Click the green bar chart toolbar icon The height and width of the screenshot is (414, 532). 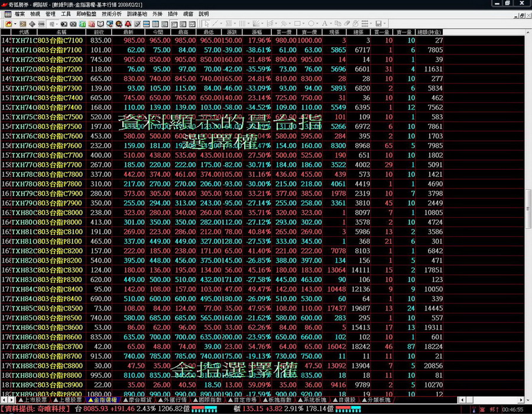pos(82,24)
